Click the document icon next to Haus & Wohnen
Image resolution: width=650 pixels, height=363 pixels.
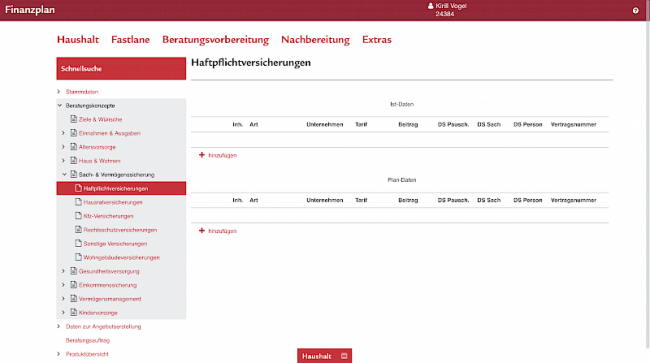coord(73,160)
